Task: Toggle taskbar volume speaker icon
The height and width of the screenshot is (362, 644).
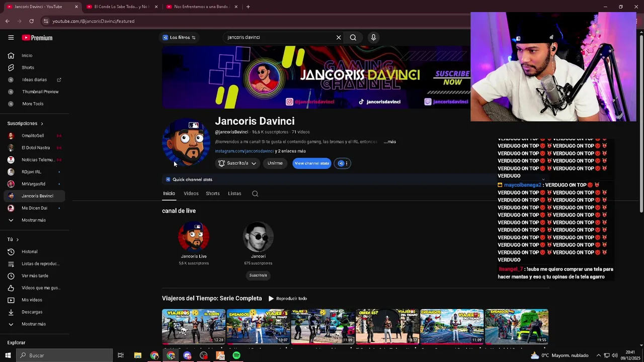Action: pyautogui.click(x=615, y=355)
